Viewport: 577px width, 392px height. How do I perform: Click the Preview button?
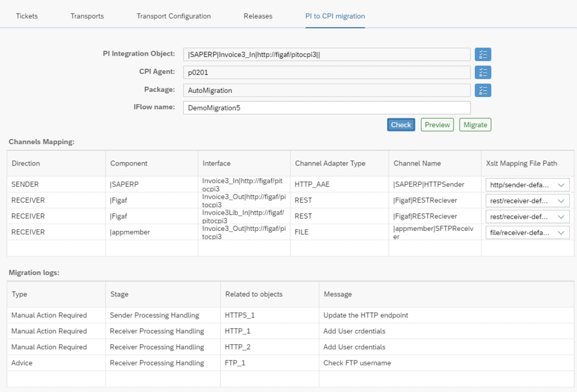tap(437, 124)
